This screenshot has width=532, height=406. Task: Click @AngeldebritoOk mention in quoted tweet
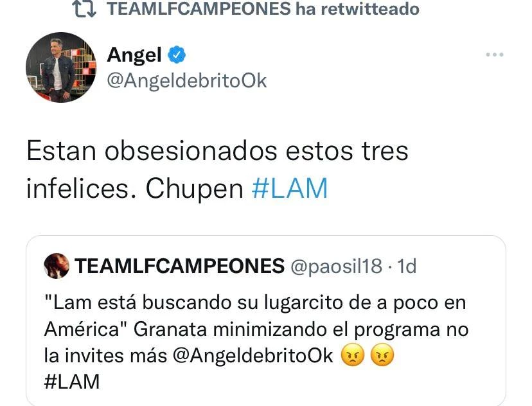point(253,356)
